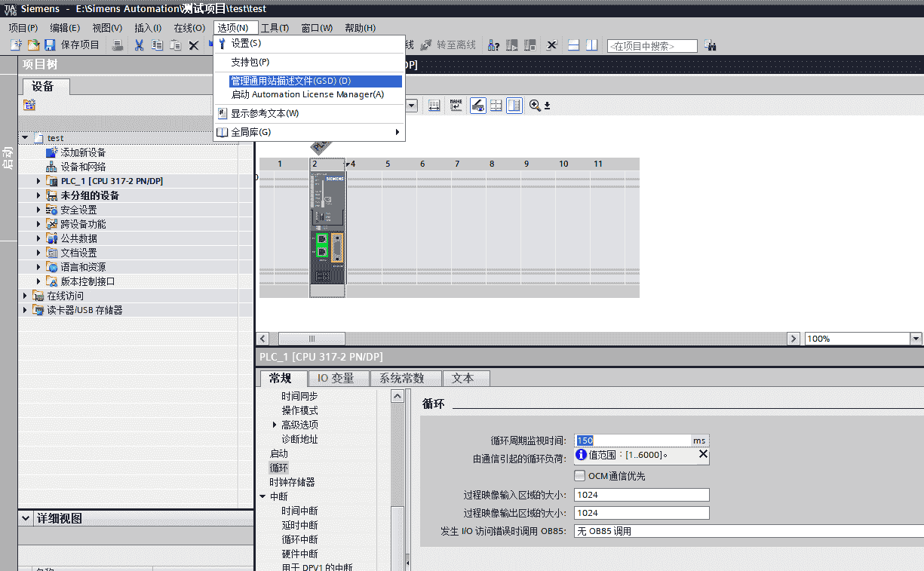Click the cut scissors icon in toolbar

coord(139,45)
